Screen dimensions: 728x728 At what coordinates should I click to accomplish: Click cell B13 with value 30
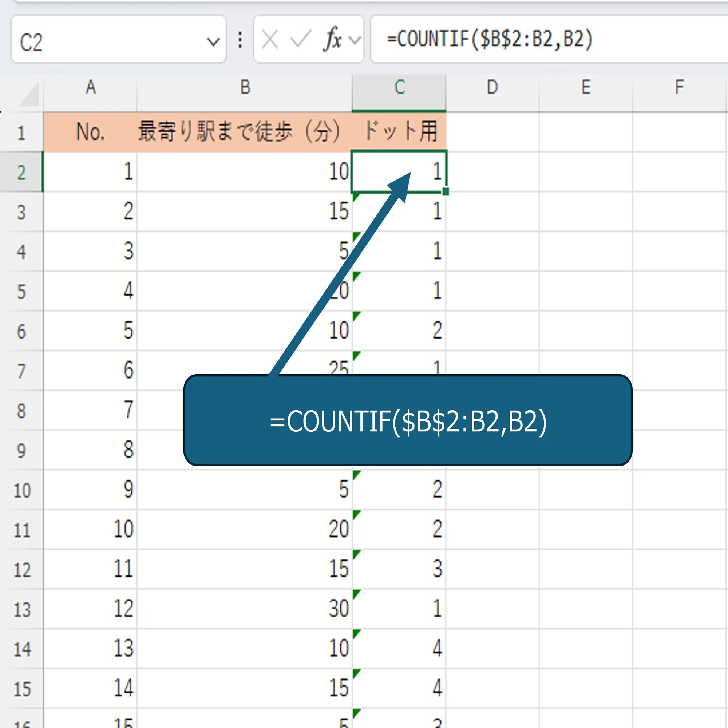[x=245, y=609]
